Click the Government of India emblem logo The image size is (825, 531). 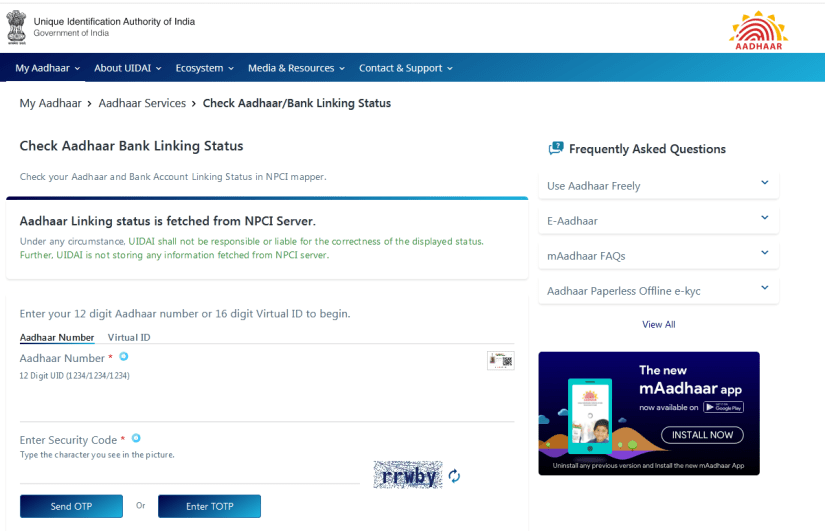click(16, 27)
